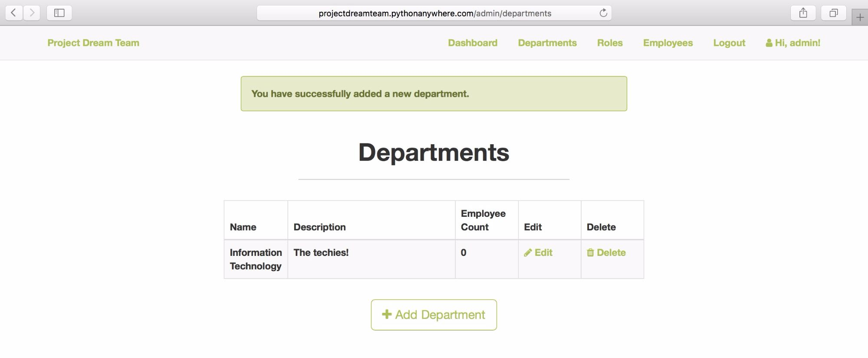Open the Dashboard nav item

[x=473, y=43]
